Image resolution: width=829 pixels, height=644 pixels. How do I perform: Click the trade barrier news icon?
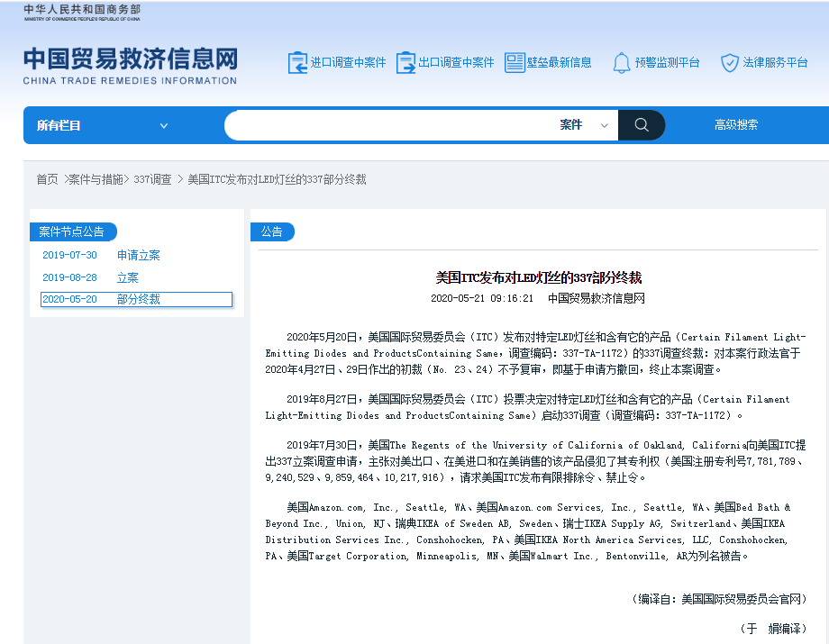515,63
